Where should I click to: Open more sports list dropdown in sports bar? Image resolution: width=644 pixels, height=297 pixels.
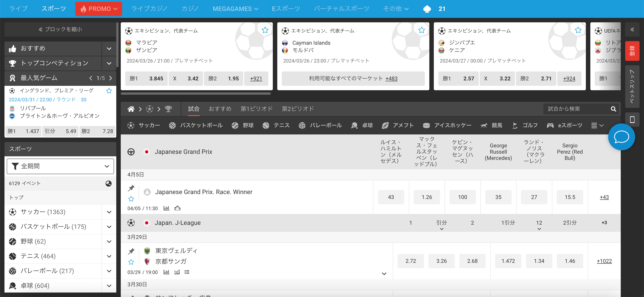(x=597, y=125)
